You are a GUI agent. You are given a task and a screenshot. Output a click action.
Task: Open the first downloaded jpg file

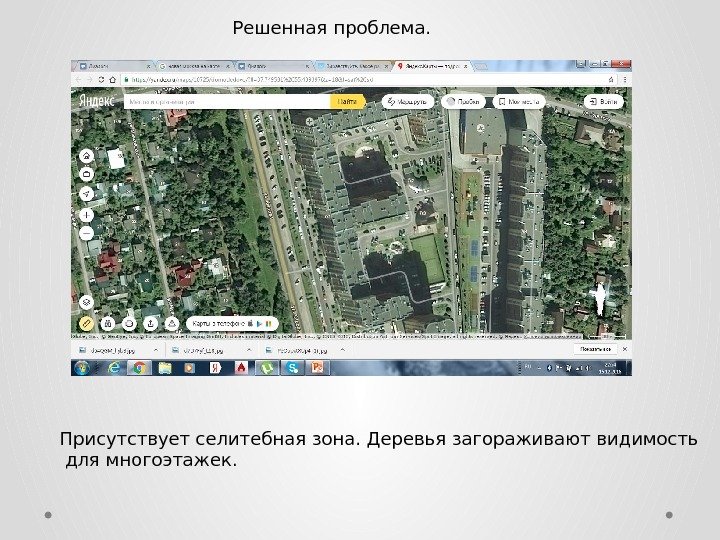click(113, 350)
